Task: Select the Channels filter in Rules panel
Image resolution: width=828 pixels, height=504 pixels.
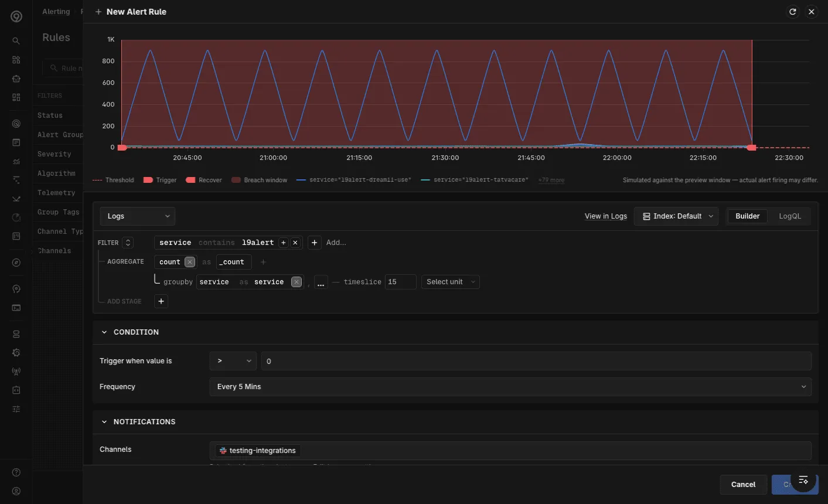Action: [x=54, y=251]
